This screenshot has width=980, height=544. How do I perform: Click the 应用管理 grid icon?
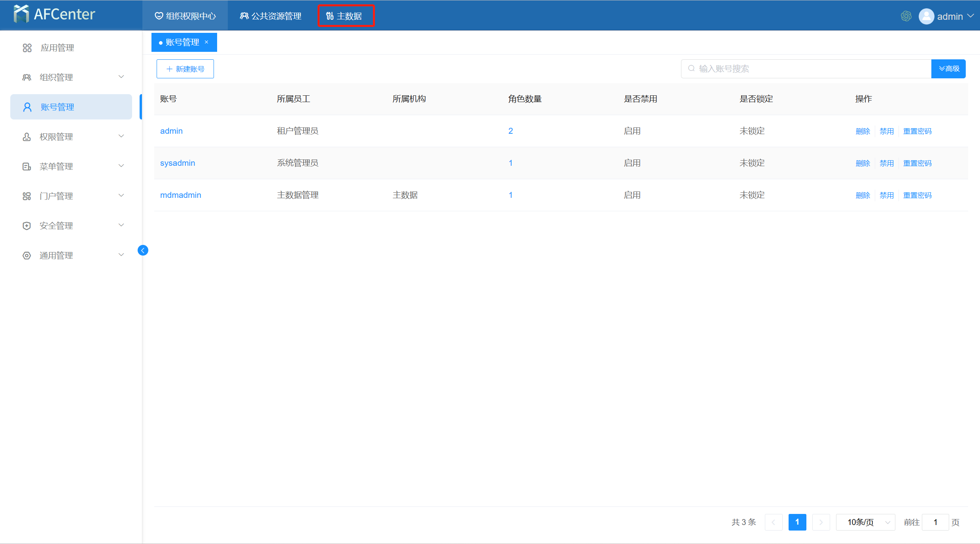click(27, 48)
